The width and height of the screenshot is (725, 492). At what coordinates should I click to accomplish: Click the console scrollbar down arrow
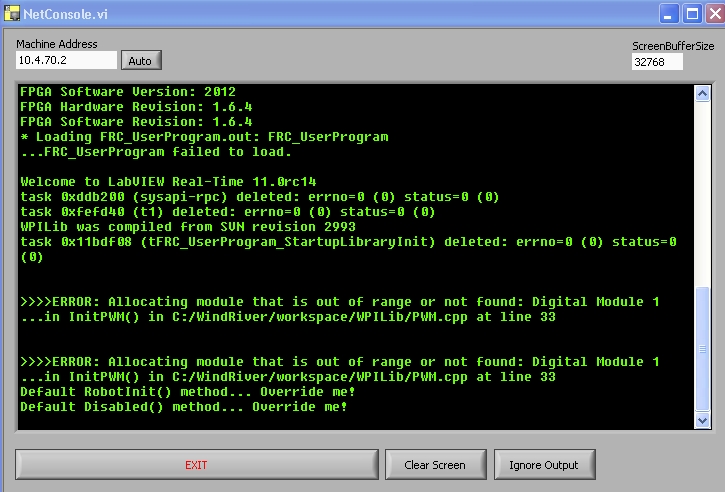702,420
